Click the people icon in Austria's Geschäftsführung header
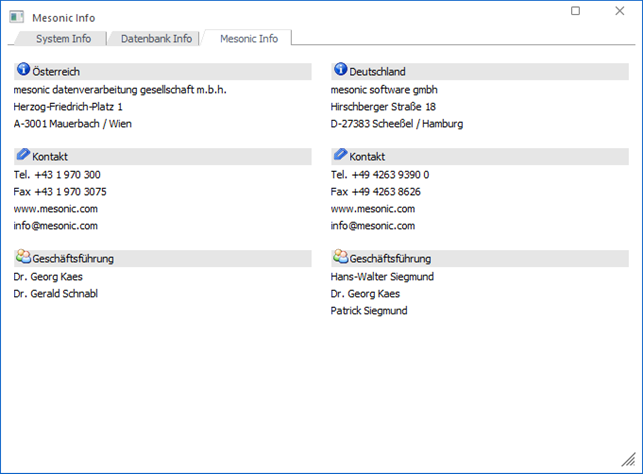 [x=23, y=257]
